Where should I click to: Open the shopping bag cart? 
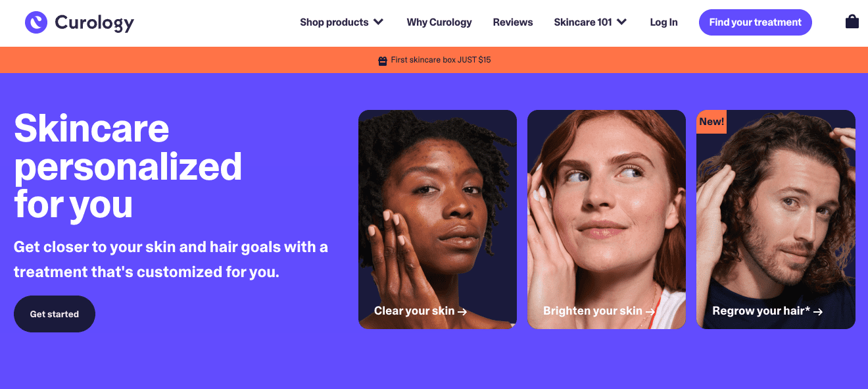click(852, 22)
